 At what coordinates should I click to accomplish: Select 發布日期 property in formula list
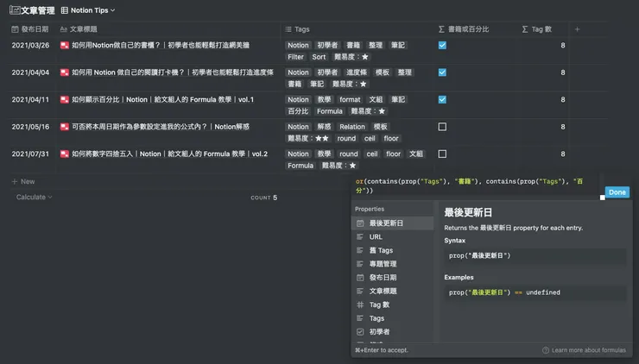click(x=392, y=277)
